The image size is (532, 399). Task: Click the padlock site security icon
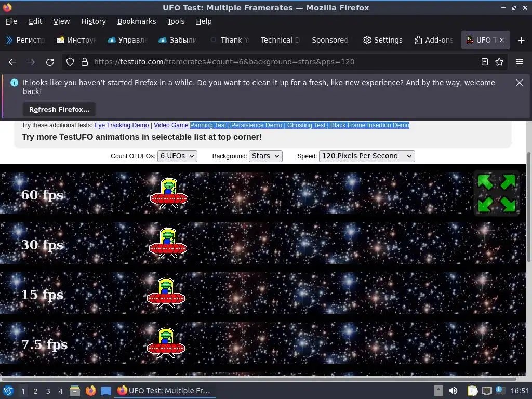pos(85,62)
